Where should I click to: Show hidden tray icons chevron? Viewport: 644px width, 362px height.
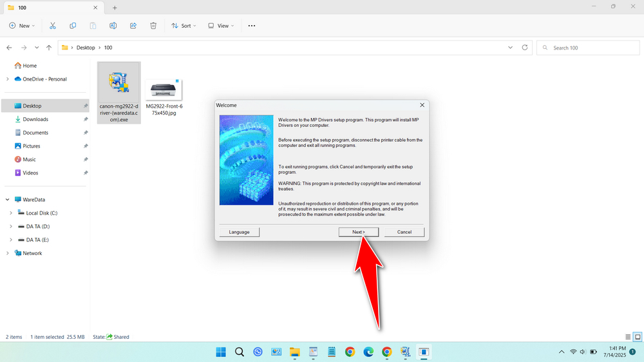(x=562, y=352)
